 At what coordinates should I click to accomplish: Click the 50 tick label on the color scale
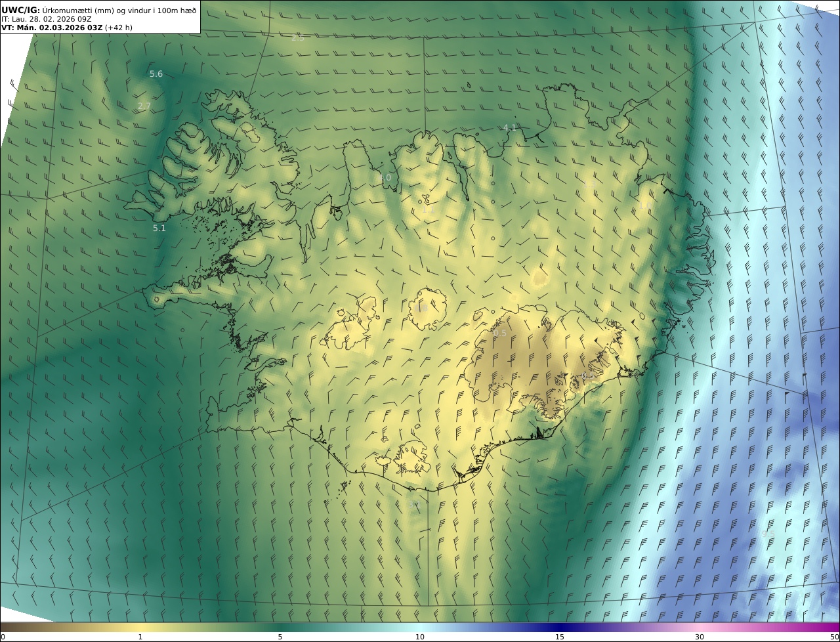coord(835,637)
